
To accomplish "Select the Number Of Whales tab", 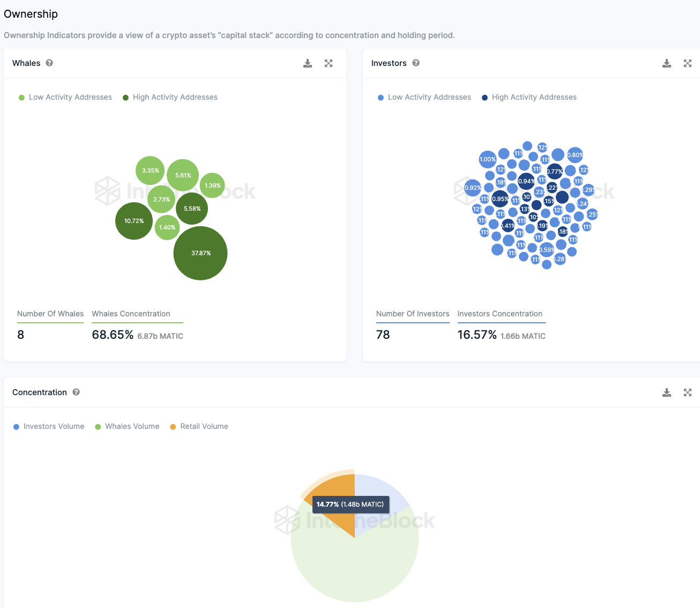I will pos(50,314).
